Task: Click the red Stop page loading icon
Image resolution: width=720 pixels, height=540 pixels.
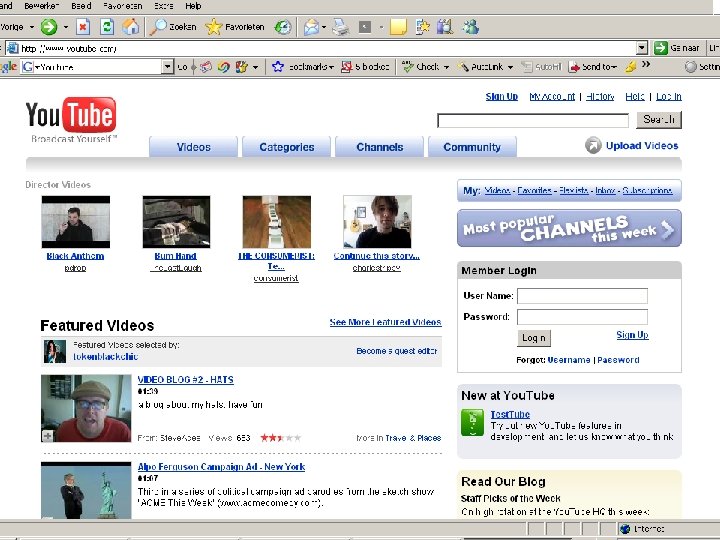Action: coord(83,27)
